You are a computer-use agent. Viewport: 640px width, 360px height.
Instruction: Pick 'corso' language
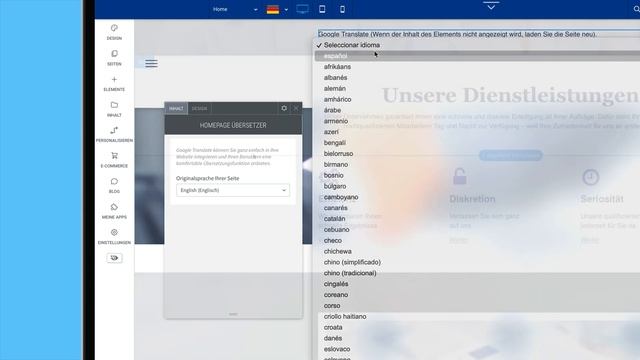[332, 306]
